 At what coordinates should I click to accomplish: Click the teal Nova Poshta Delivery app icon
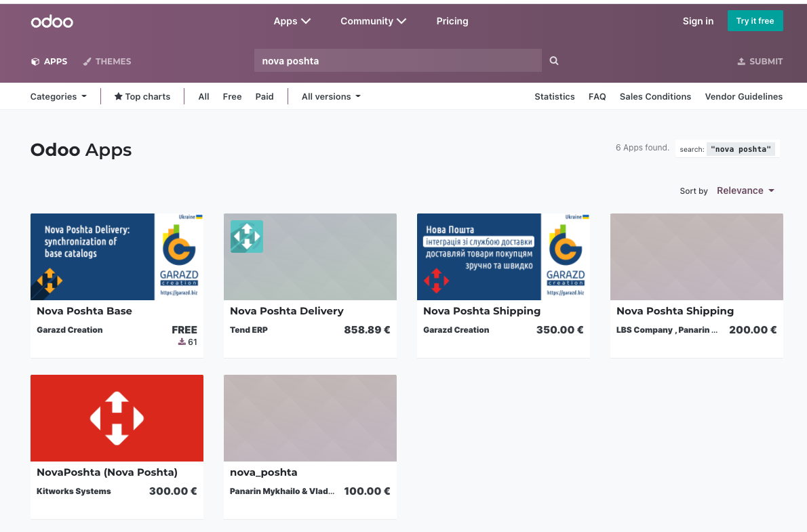[x=247, y=236]
